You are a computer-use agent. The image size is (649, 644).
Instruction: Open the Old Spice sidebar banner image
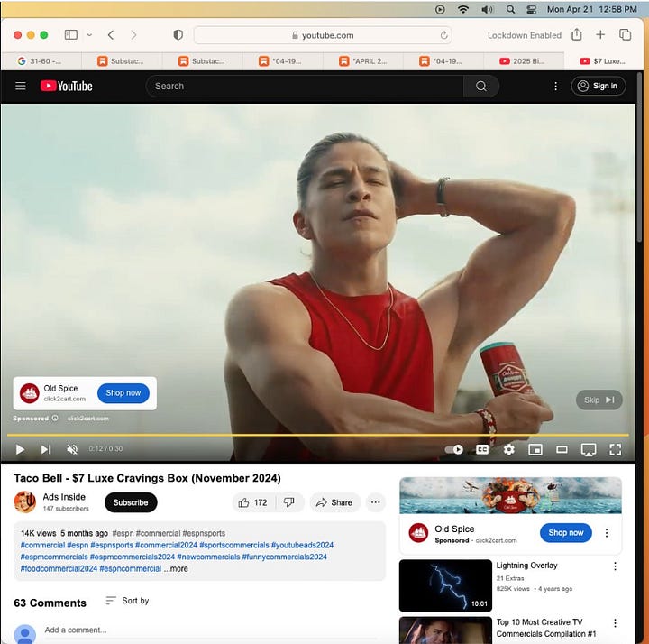click(x=510, y=495)
